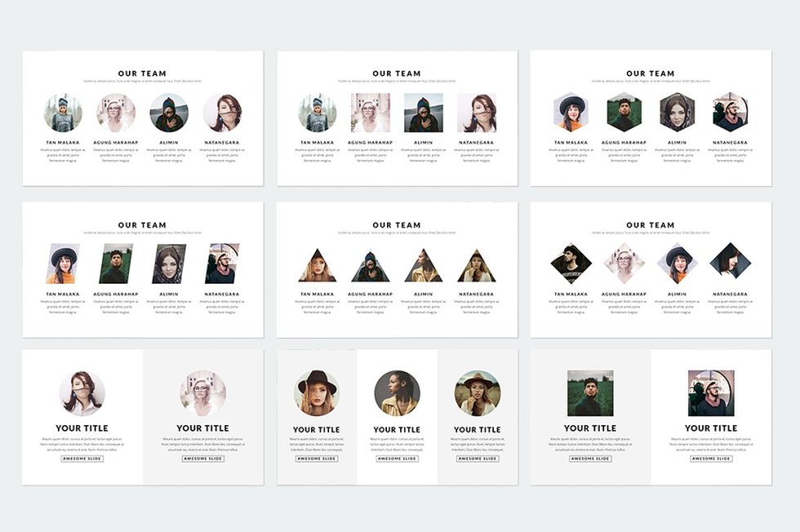Click the AWESOME SLIDE button under woman with glasses
800x532 pixels.
203,459
